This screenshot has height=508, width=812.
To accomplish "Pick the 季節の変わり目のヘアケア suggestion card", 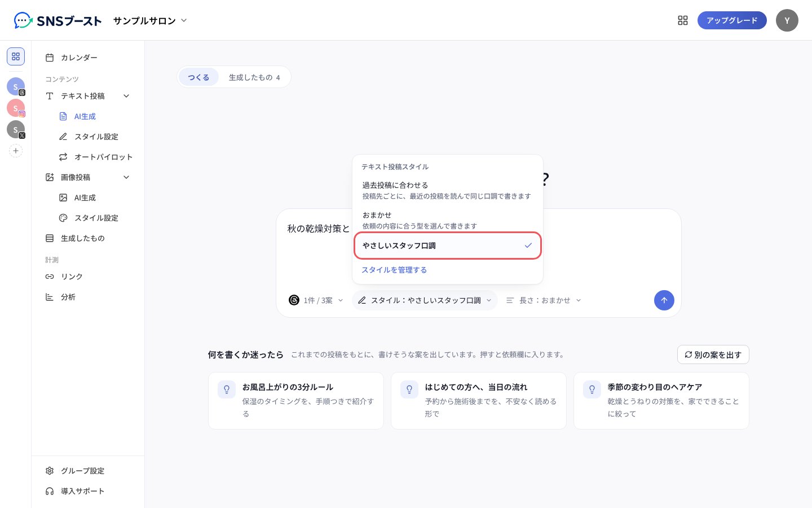I will [x=661, y=401].
